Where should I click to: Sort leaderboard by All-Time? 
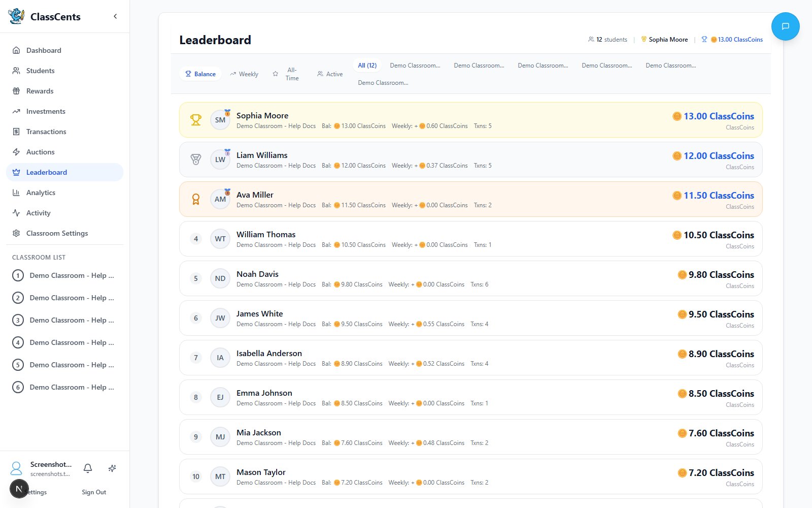coord(286,74)
